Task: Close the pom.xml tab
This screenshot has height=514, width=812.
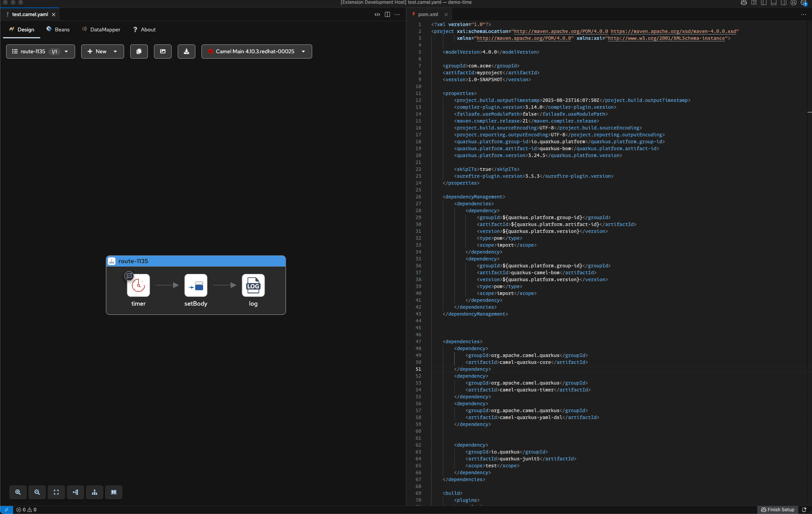Action: (x=446, y=15)
